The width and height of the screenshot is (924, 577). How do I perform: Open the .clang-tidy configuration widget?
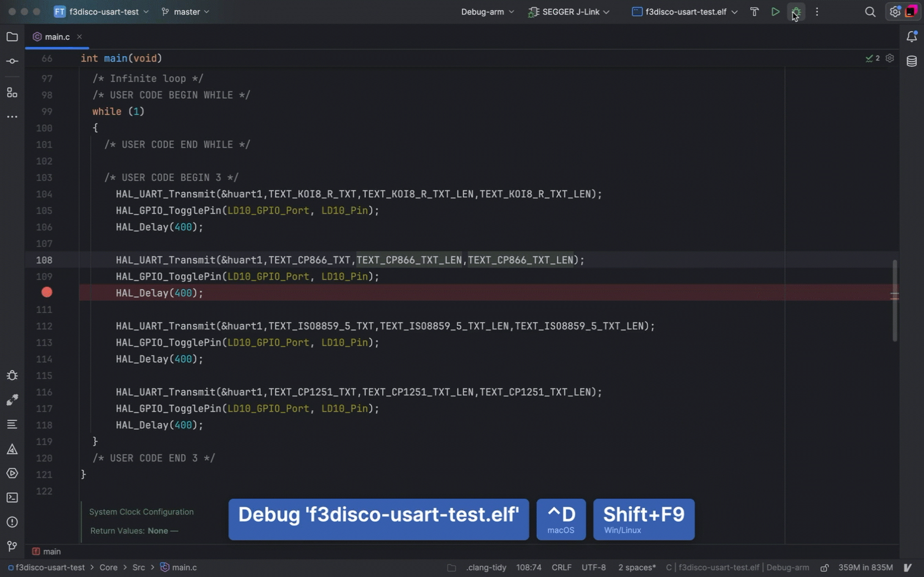(486, 568)
